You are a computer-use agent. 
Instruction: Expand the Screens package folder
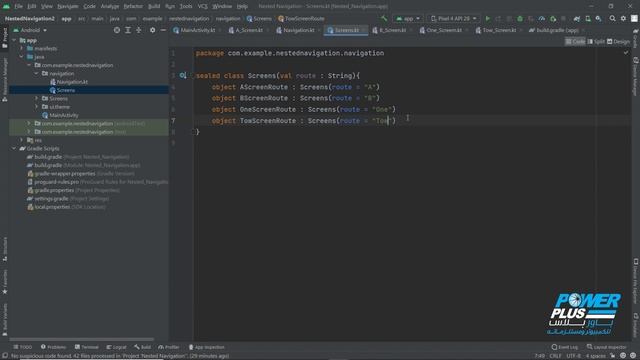pos(36,98)
